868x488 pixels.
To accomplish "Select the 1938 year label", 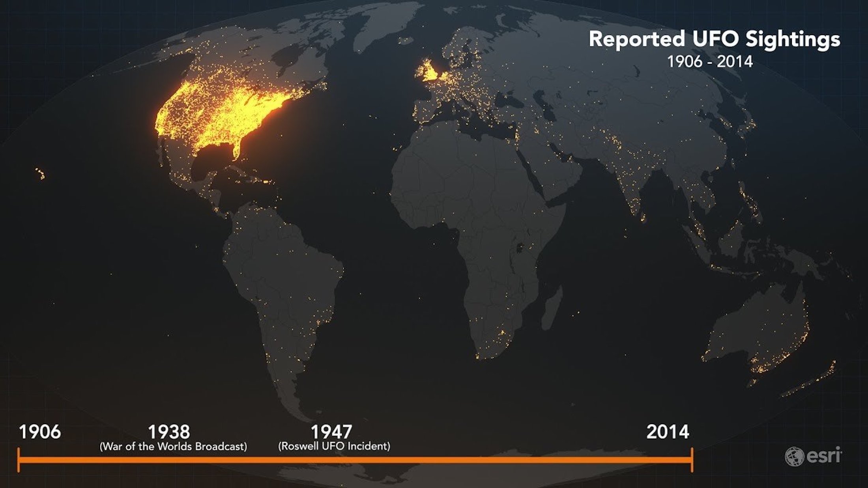I will (169, 432).
